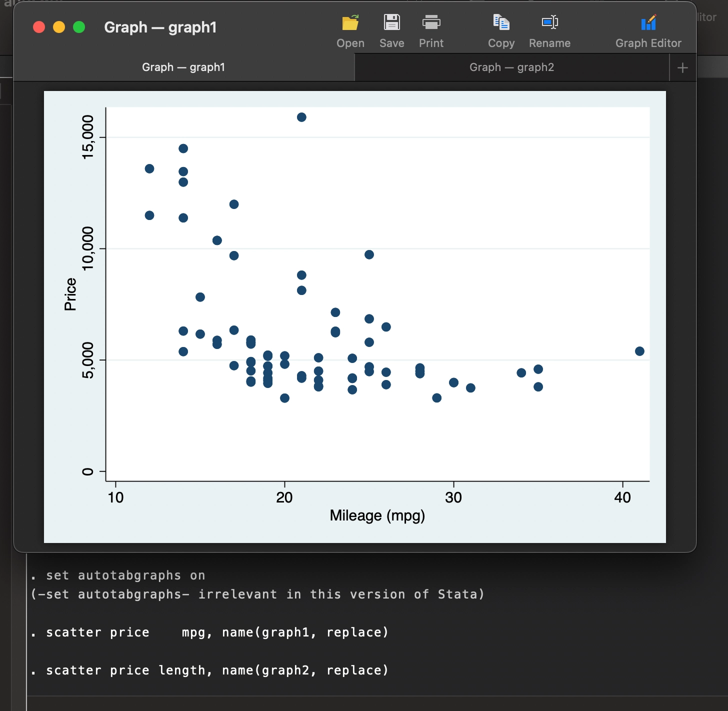Minimize the graph window with the yellow button

[x=59, y=27]
